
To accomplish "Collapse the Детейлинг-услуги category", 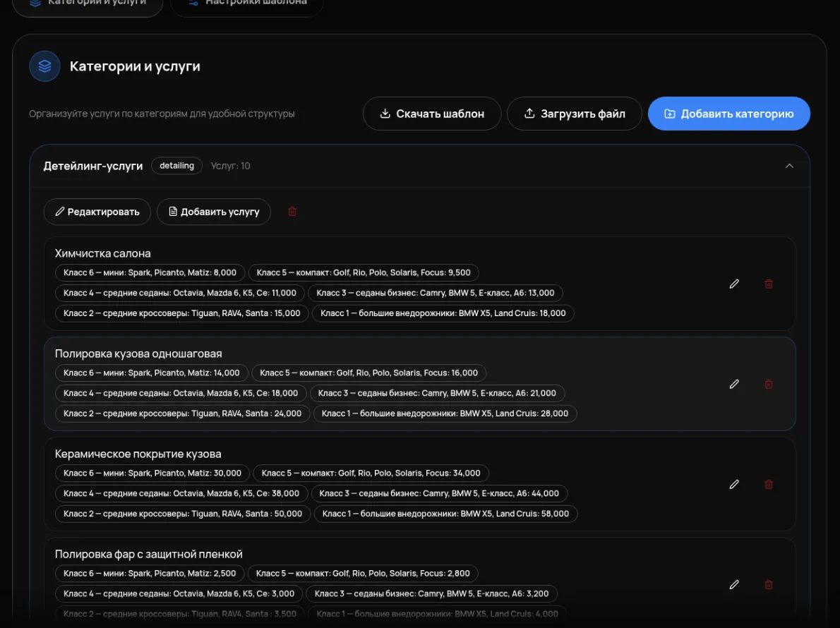I will [x=789, y=166].
